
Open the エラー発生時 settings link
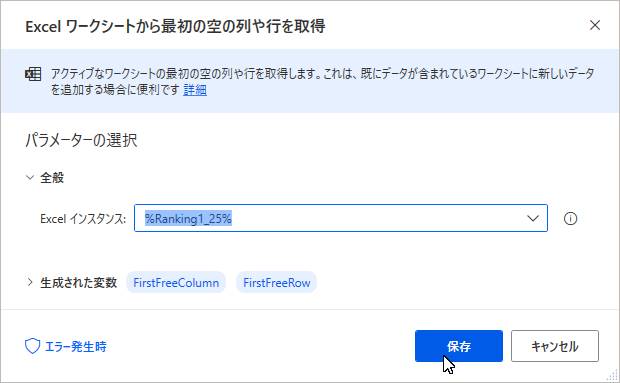[75, 347]
